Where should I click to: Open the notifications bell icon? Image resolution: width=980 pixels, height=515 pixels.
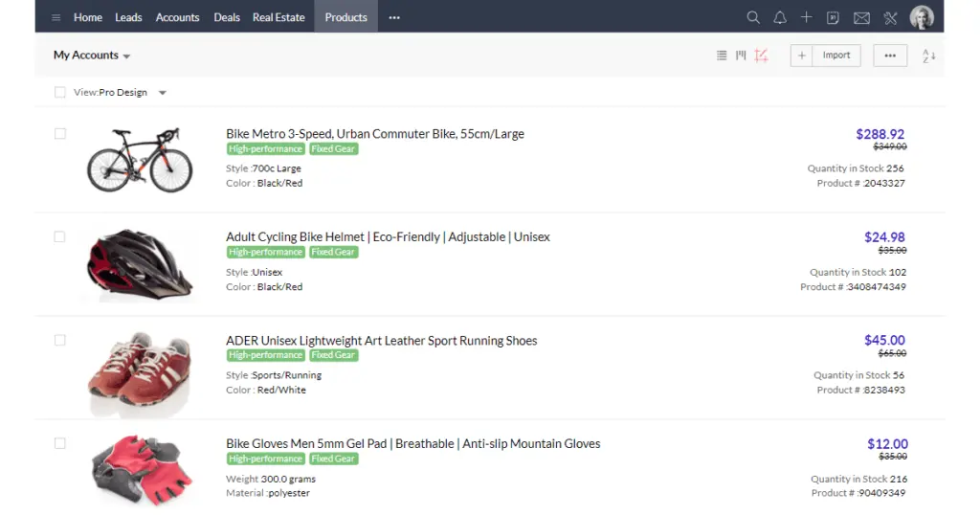780,17
